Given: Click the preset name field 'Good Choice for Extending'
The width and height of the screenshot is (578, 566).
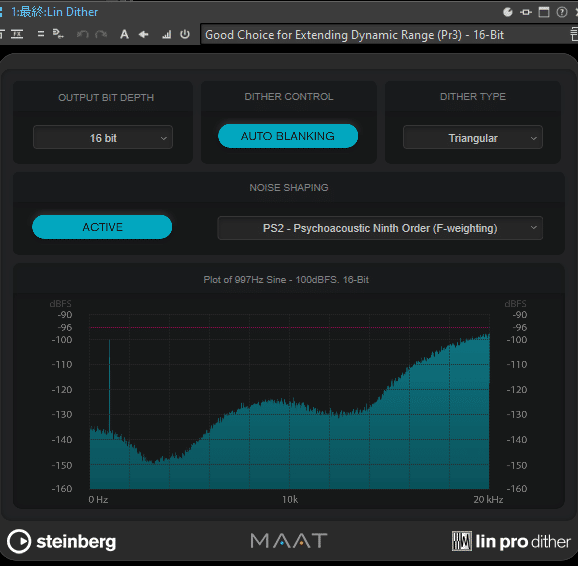Looking at the screenshot, I should click(x=384, y=34).
